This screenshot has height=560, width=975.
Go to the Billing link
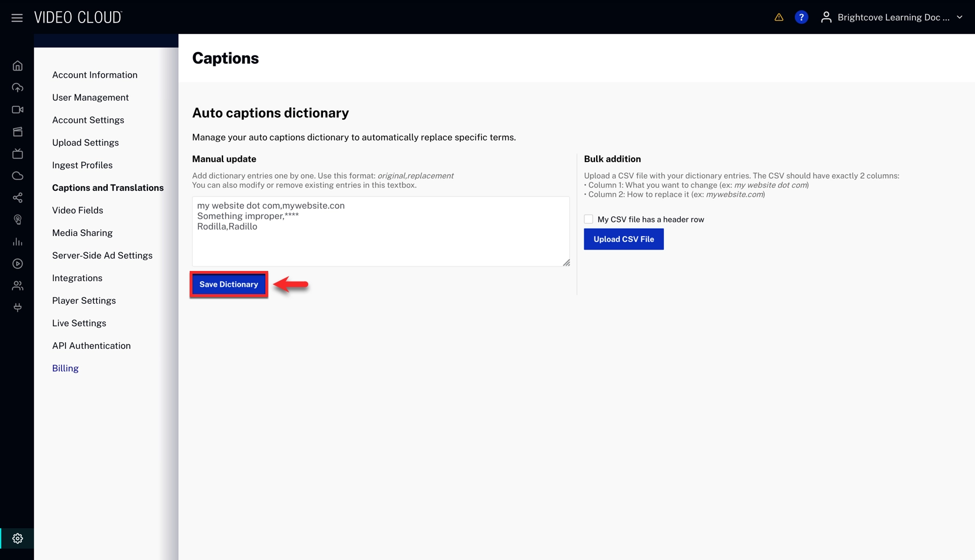click(65, 369)
